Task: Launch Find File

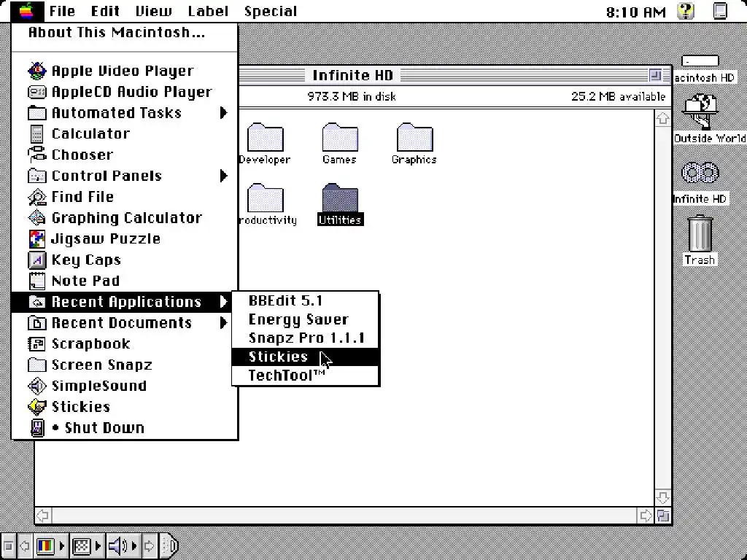Action: point(124,196)
